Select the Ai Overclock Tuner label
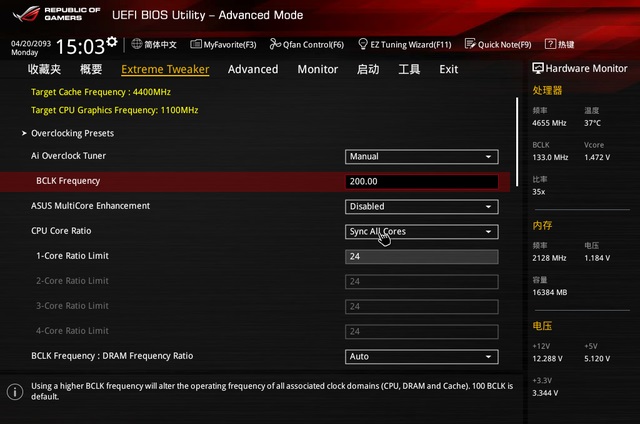 (68, 156)
